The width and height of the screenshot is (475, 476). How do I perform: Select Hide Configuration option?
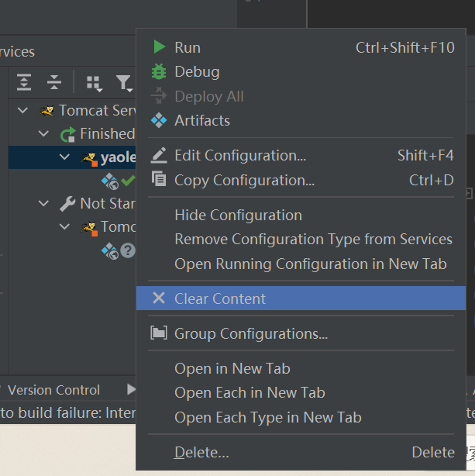coord(238,215)
